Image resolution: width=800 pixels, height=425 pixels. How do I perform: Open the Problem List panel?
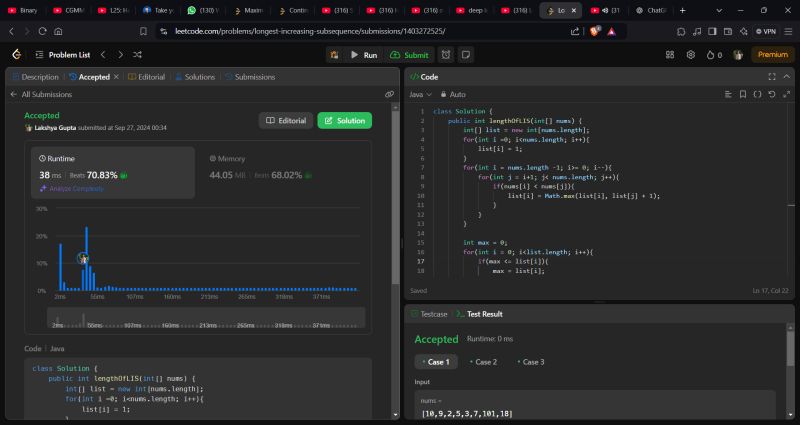63,55
